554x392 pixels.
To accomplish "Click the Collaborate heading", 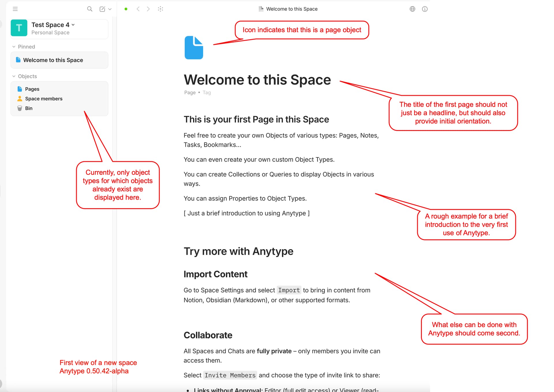I will [x=208, y=335].
